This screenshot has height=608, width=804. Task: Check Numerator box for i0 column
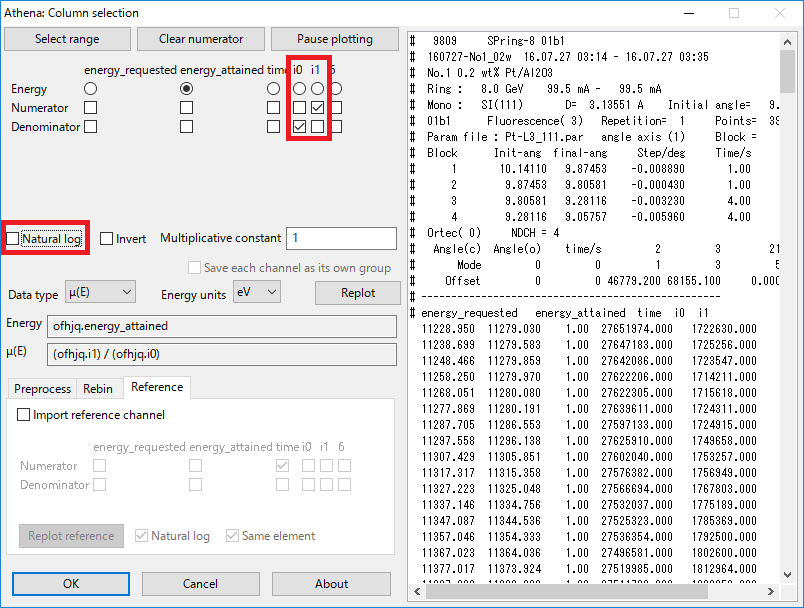click(299, 108)
